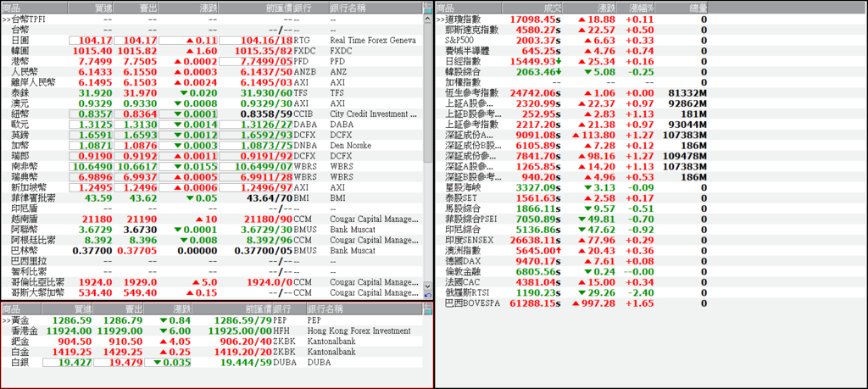Select the 巴西BOVESPA row
Viewport: 868px width, 389px height.
coord(572,303)
